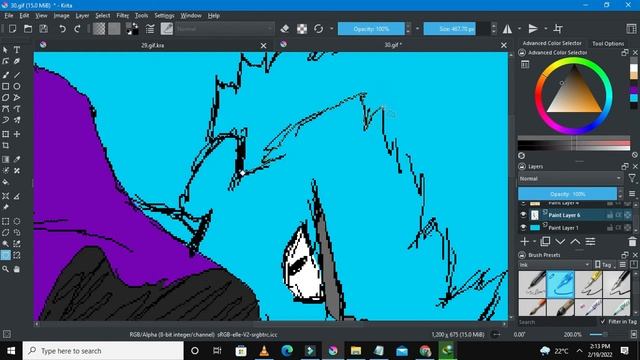Viewport: 640px width, 360px height.
Task: Toggle the Filter in Tag checkbox
Action: (603, 322)
